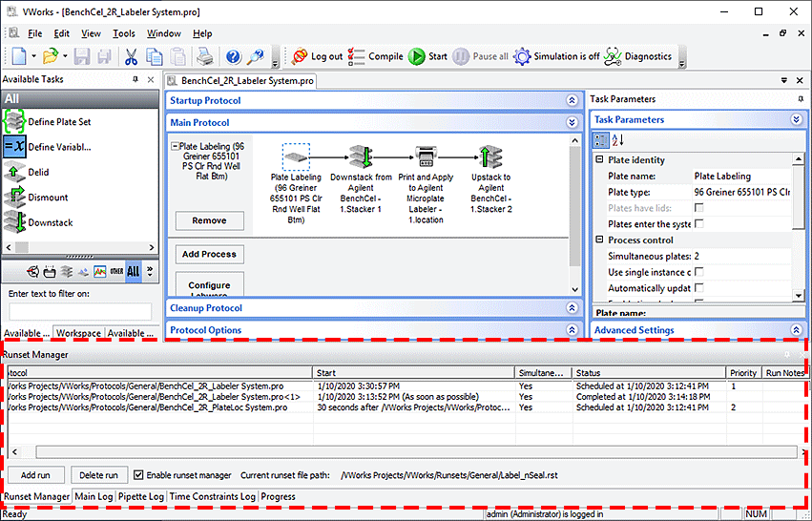Screen dimensions: 812x521
Task: Switch to the Main Log tab
Action: 94,496
